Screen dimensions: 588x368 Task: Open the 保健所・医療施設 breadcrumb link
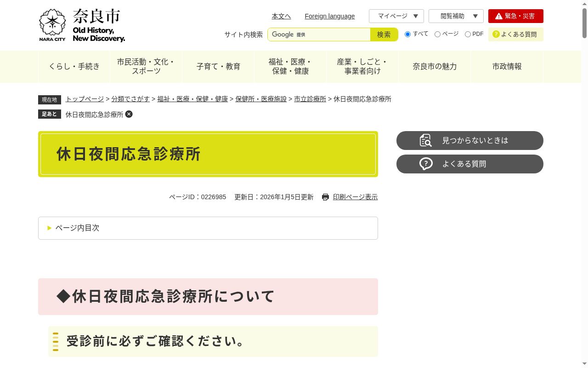click(x=261, y=99)
